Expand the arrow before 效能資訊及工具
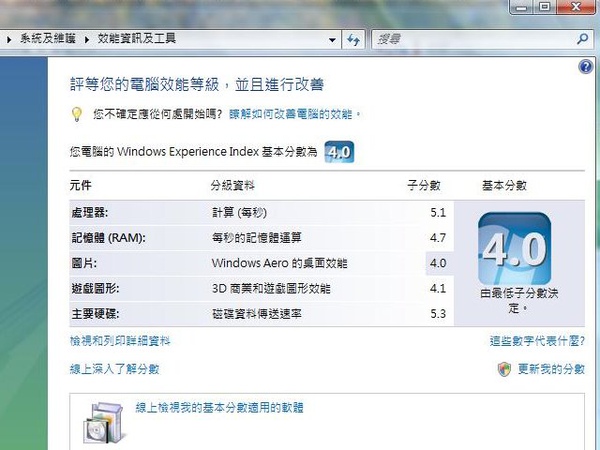 point(87,39)
